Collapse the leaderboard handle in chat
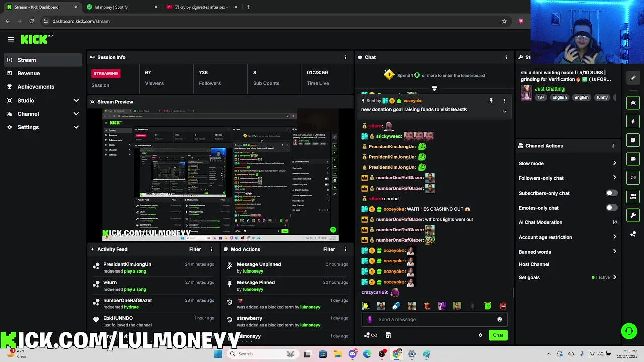This screenshot has width=644, height=362. pos(434,88)
